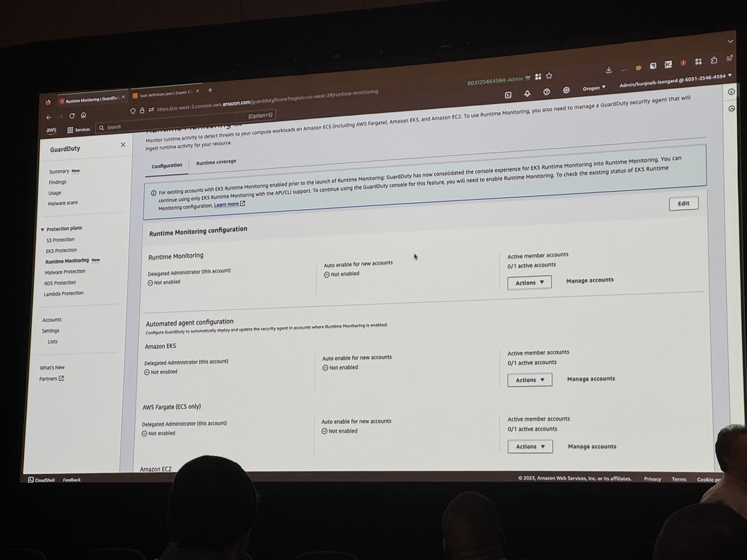Image resolution: width=747 pixels, height=560 pixels.
Task: Open the info panel icon on right edge
Action: pyautogui.click(x=731, y=91)
